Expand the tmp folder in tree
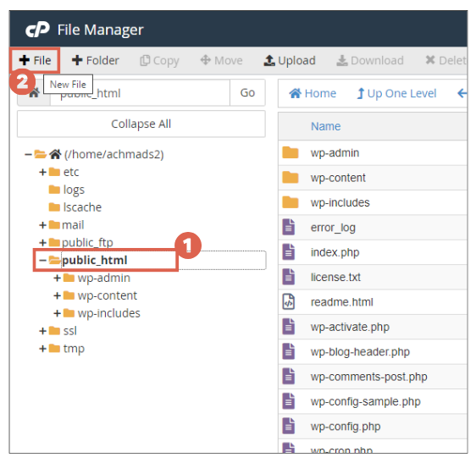 (x=43, y=349)
